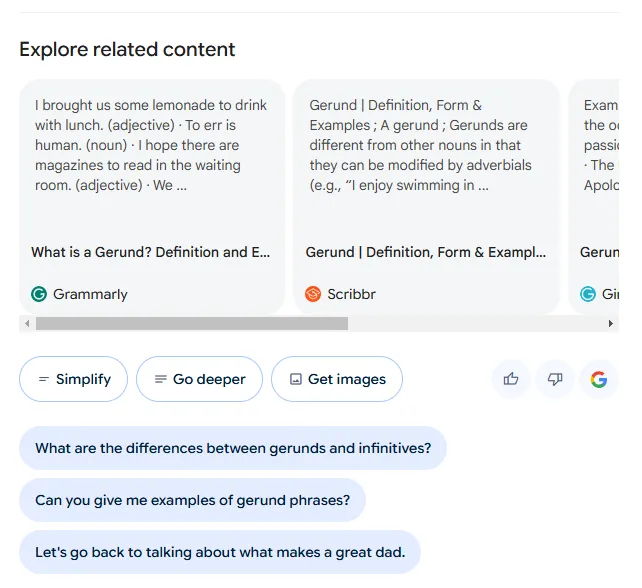Ask about differences between gerunds and infinitives
The width and height of the screenshot is (642, 588).
(233, 448)
